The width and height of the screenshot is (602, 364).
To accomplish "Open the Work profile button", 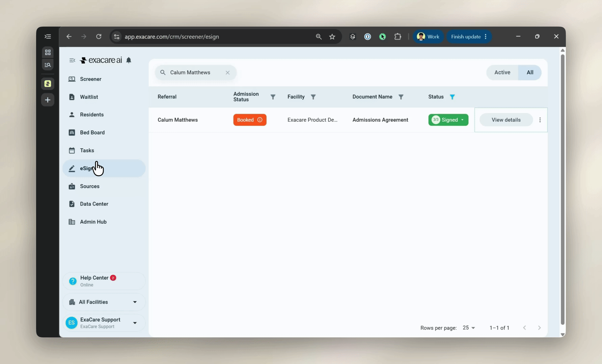I will point(428,37).
